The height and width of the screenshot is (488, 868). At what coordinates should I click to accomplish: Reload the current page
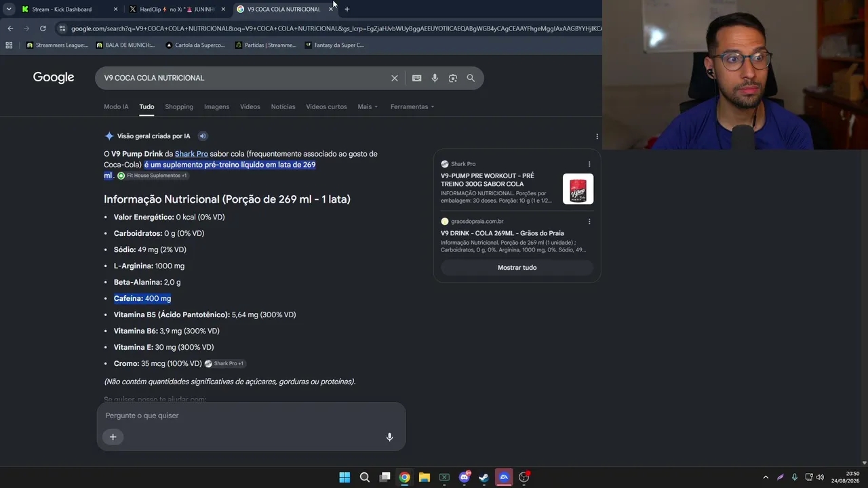click(x=43, y=28)
